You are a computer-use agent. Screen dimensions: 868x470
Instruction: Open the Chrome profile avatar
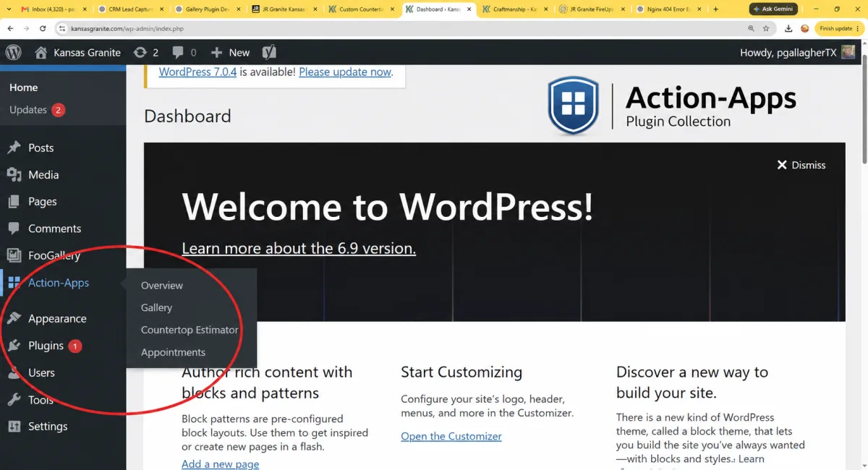tap(805, 28)
